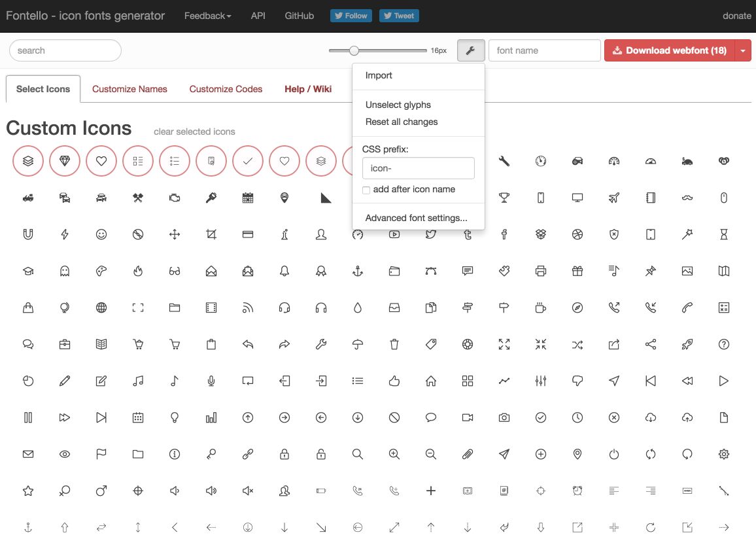The width and height of the screenshot is (756, 556).
Task: Select the magnifier zoom-in icon
Action: coord(394,454)
